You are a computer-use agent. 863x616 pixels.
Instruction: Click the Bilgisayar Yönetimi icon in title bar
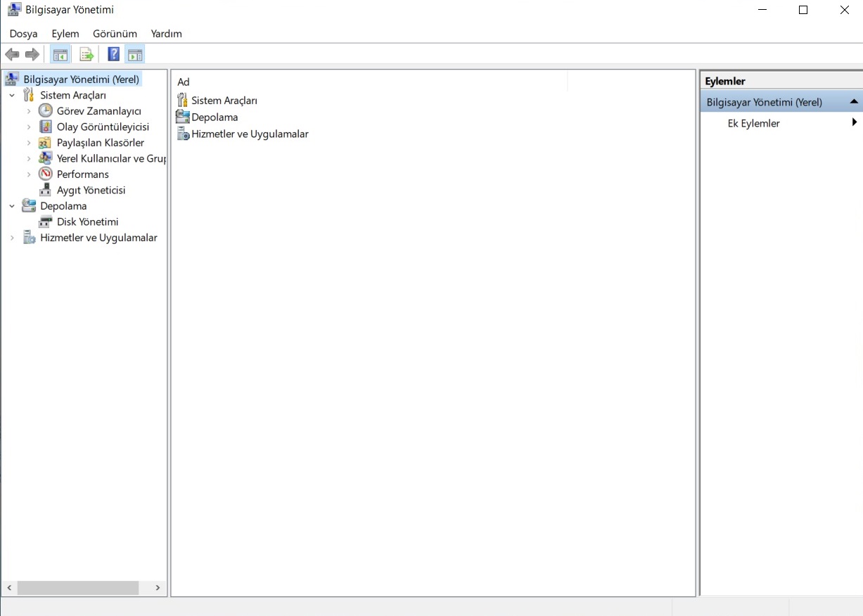coord(14,10)
